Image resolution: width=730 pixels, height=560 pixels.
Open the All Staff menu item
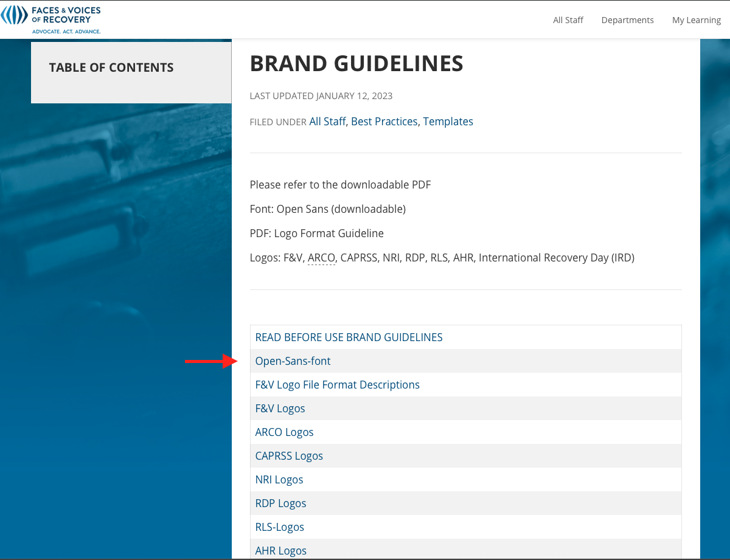[x=568, y=20]
